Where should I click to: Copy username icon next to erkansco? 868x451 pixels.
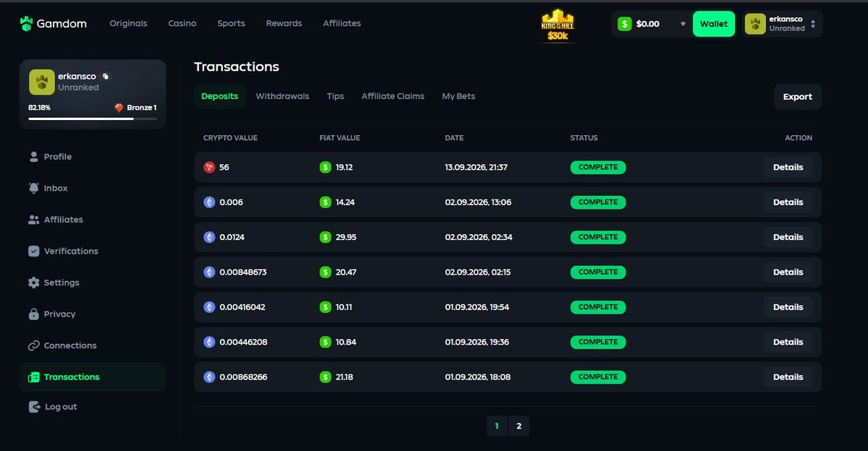[x=105, y=77]
